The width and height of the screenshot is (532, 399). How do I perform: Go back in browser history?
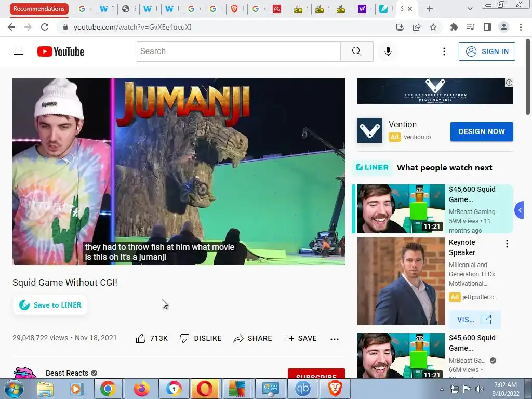(11, 27)
